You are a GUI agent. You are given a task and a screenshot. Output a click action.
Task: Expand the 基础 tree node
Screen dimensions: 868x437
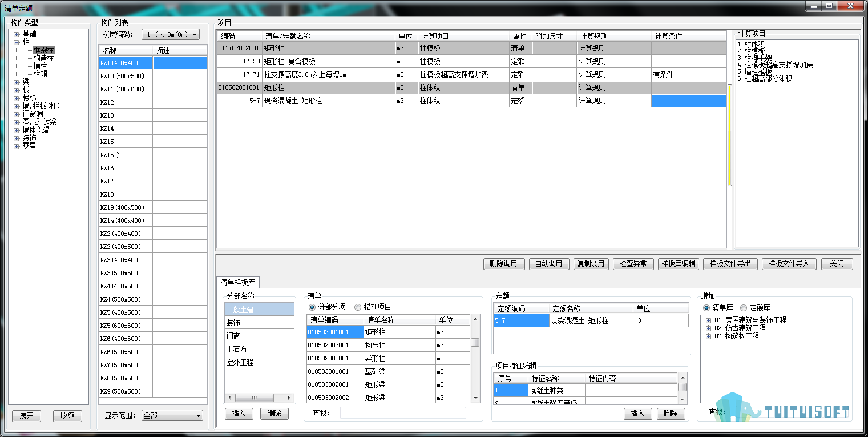pyautogui.click(x=17, y=34)
